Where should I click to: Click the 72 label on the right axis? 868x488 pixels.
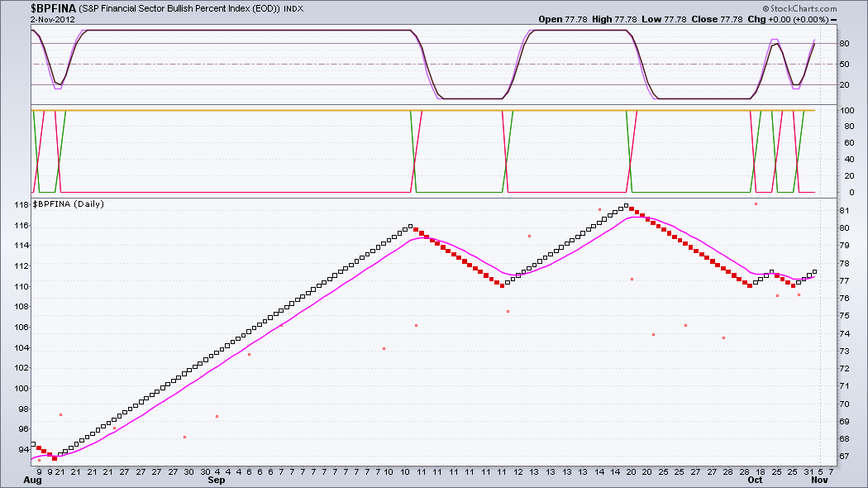click(844, 368)
